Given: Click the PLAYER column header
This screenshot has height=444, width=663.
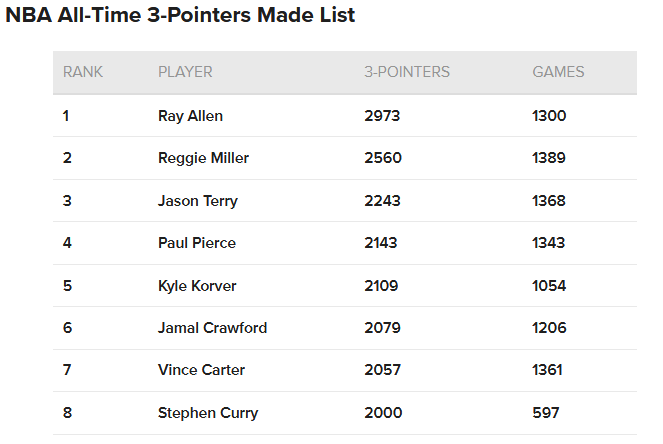Looking at the screenshot, I should tap(185, 72).
